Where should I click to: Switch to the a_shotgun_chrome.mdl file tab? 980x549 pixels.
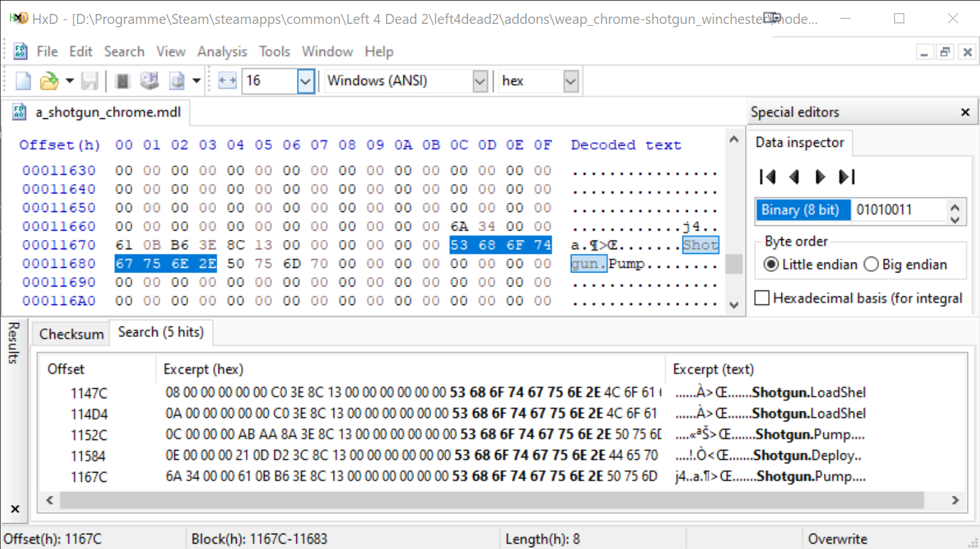[98, 112]
